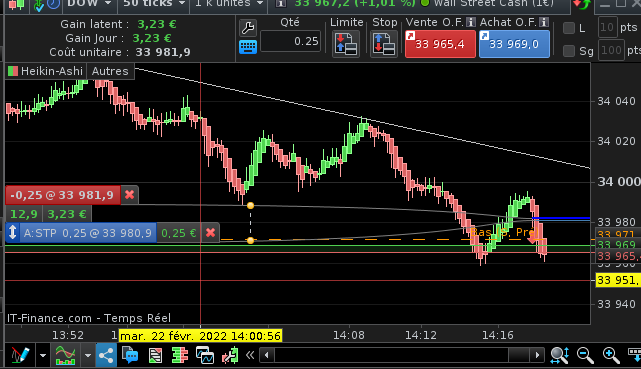Zoom in with plus magnifier

611,355
